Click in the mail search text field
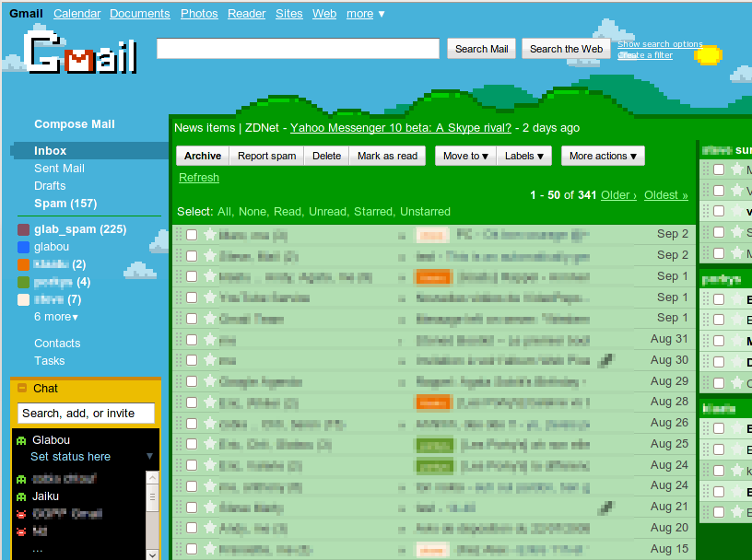This screenshot has width=752, height=560. point(298,49)
